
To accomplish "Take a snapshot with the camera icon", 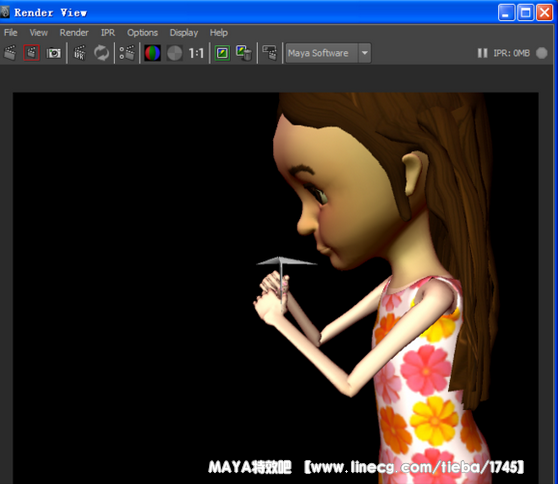I will coord(53,53).
